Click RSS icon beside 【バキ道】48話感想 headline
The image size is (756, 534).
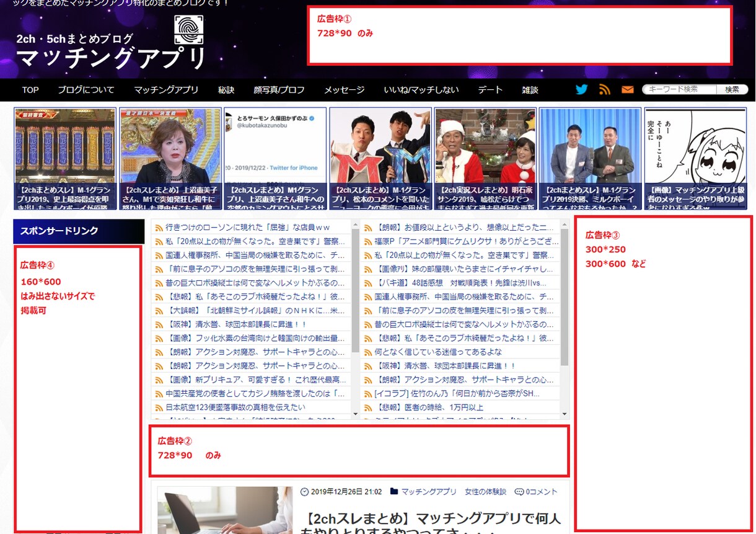(x=368, y=283)
